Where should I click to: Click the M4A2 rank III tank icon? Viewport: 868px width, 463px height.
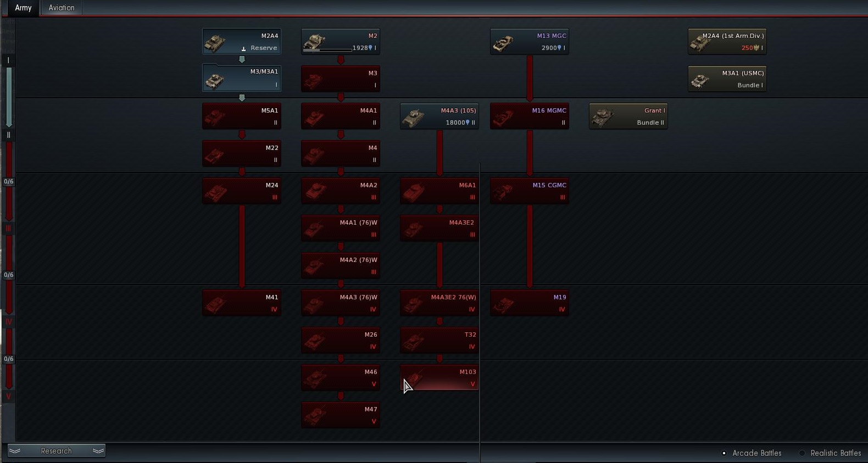tap(315, 192)
